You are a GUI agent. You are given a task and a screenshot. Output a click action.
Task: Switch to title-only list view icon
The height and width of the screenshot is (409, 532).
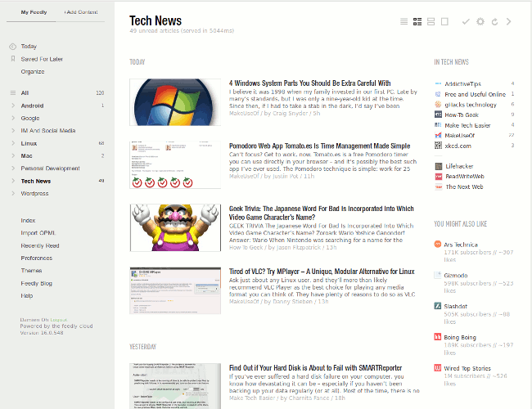tap(404, 22)
